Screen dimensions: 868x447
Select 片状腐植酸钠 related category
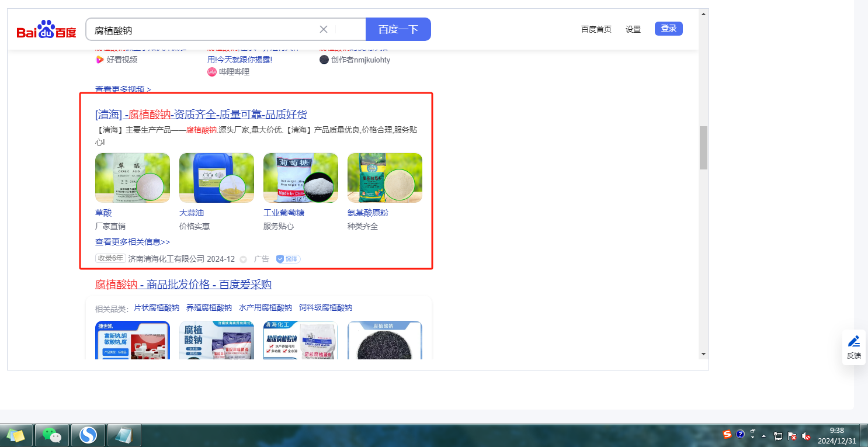pos(157,307)
